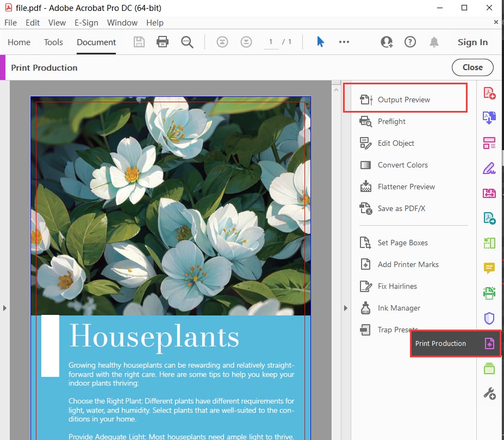Select the Document tab

tap(96, 42)
